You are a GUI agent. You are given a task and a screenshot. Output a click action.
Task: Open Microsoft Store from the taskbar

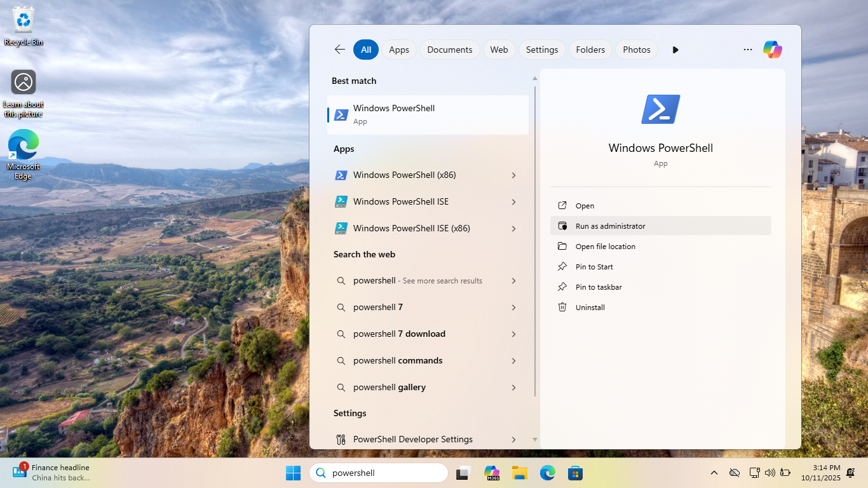pyautogui.click(x=576, y=473)
